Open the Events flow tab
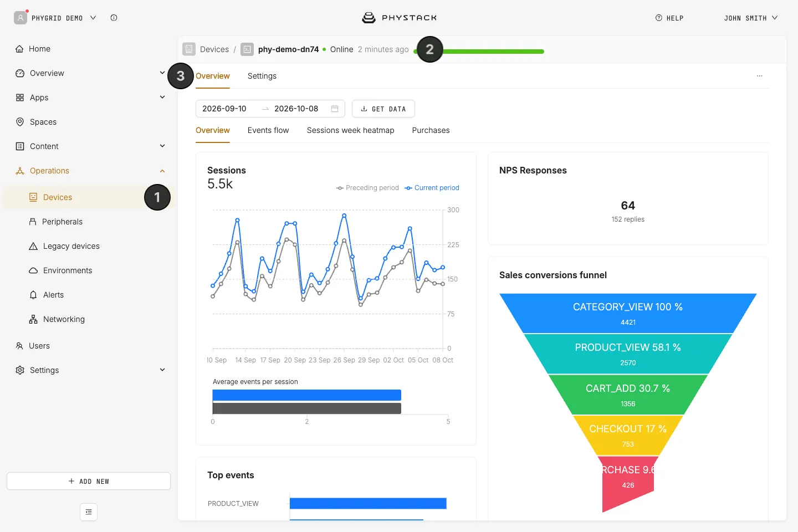Image resolution: width=798 pixels, height=532 pixels. point(268,130)
